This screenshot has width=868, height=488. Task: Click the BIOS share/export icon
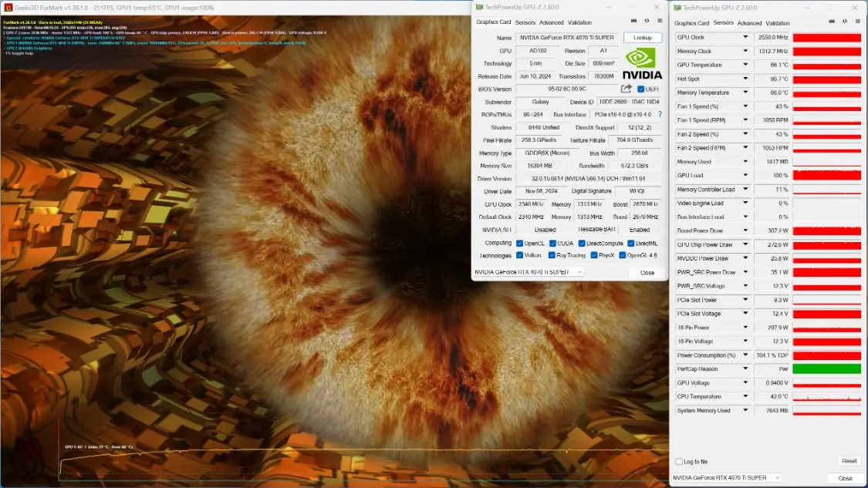click(x=626, y=89)
